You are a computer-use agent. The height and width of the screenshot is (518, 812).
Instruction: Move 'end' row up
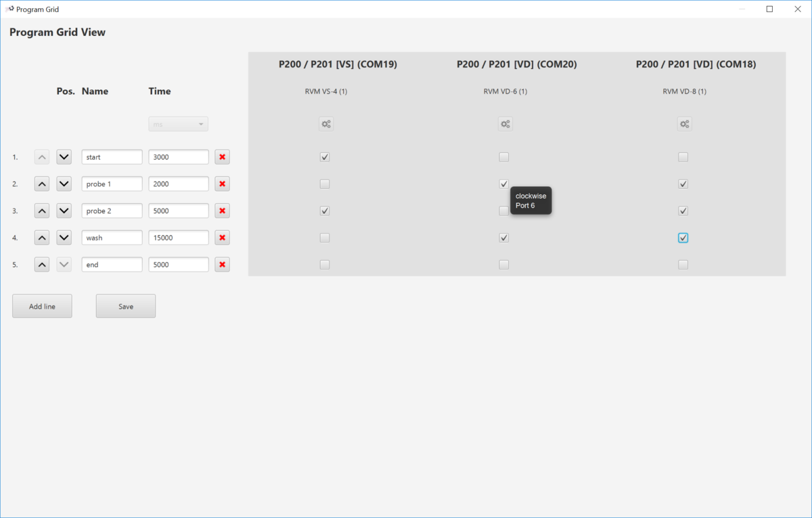[42, 265]
